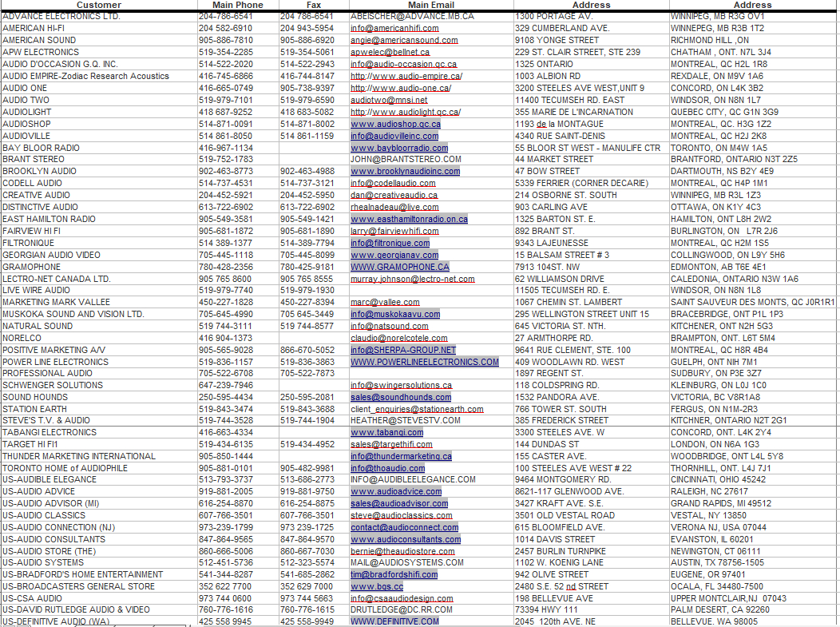This screenshot has height=627, width=840.
Task: Click the STATION EARTH customer cell
Action: (x=99, y=410)
